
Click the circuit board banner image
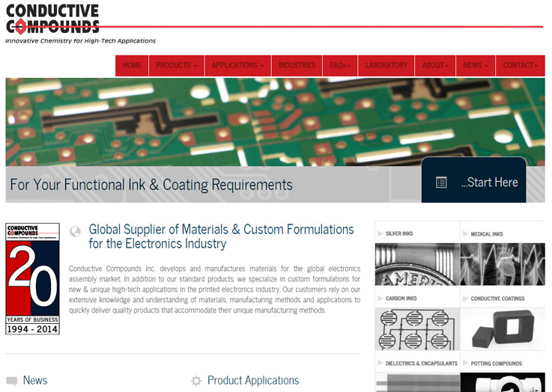click(x=276, y=122)
